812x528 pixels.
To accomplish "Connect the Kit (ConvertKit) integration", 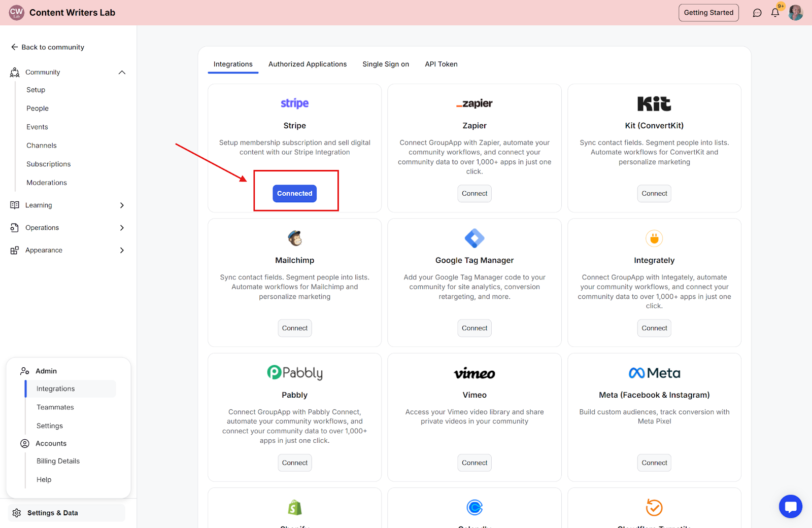I will [x=654, y=194].
